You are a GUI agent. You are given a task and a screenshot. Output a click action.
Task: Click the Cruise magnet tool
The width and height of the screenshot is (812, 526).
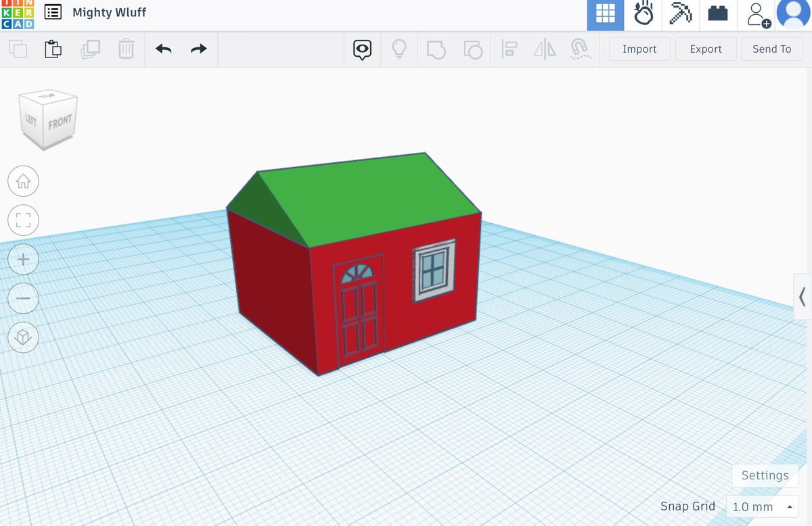point(580,49)
